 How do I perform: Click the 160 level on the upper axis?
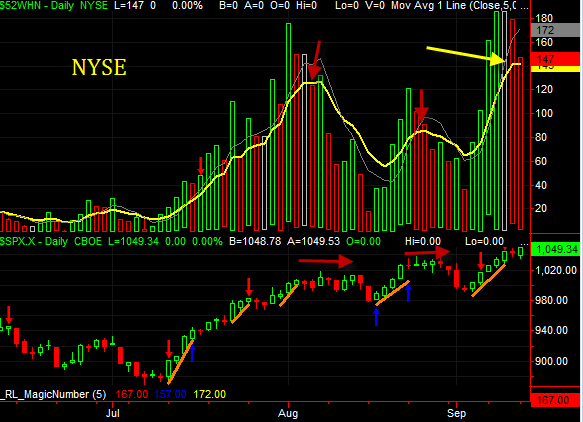pyautogui.click(x=544, y=42)
